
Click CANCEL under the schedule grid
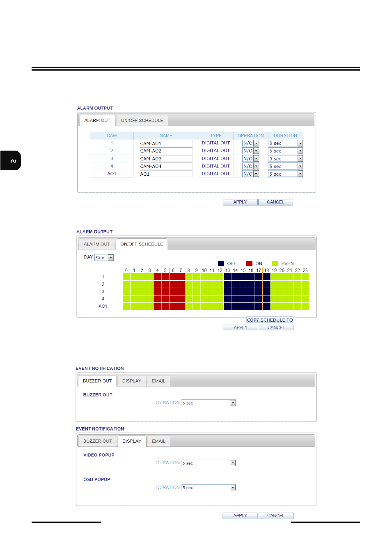(276, 327)
